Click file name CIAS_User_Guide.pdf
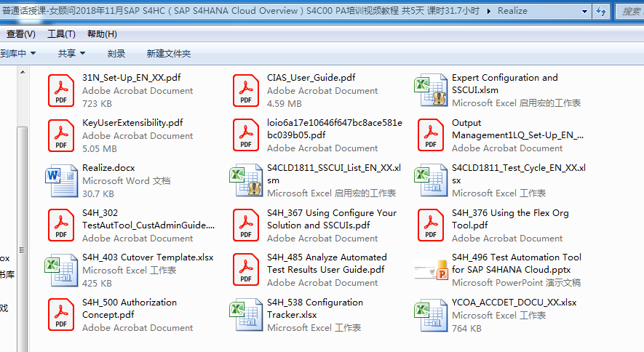Image resolution: width=644 pixels, height=352 pixels. (311, 78)
